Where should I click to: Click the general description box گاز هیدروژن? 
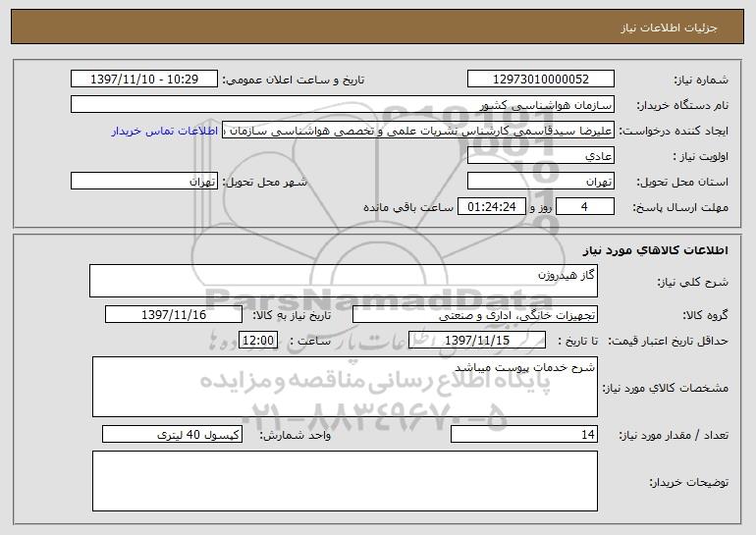tap(344, 281)
